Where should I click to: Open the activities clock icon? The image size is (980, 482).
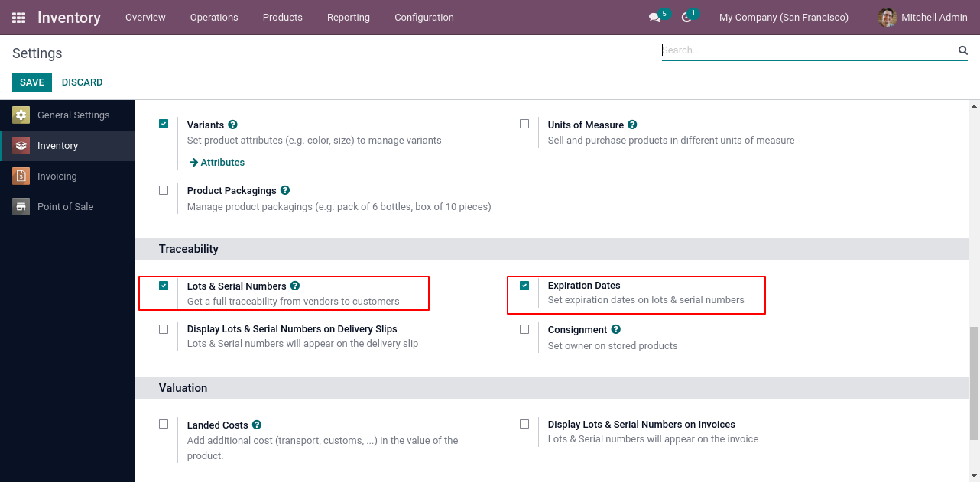click(686, 18)
